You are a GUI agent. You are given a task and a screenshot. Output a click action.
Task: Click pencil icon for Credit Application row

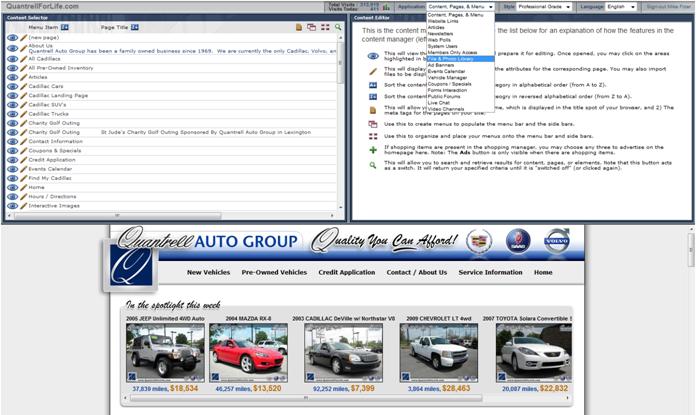coord(24,160)
